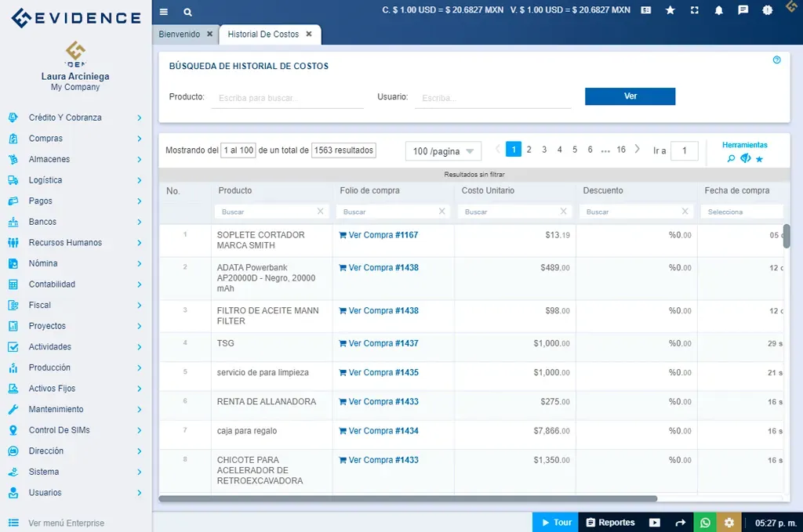The width and height of the screenshot is (803, 532).
Task: Open the chat messages icon in top bar
Action: click(x=741, y=9)
